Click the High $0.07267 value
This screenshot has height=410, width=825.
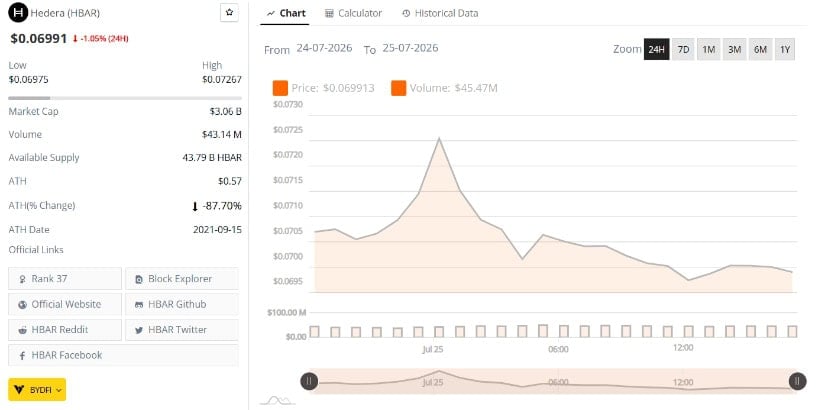point(222,79)
